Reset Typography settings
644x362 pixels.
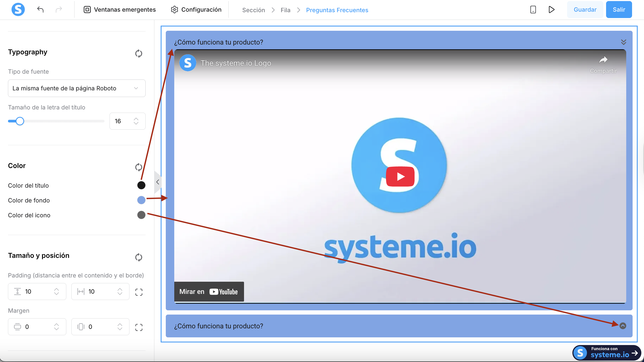[x=138, y=54]
